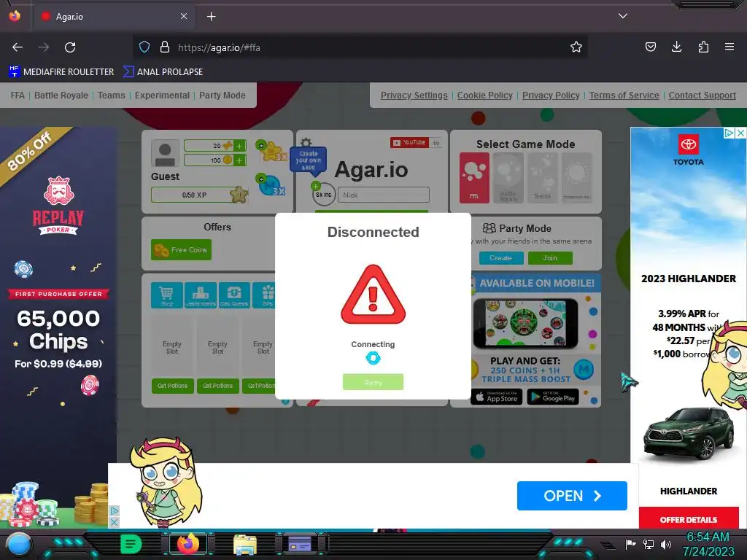The height and width of the screenshot is (560, 747).
Task: Open the game settings gear
Action: tap(306, 142)
